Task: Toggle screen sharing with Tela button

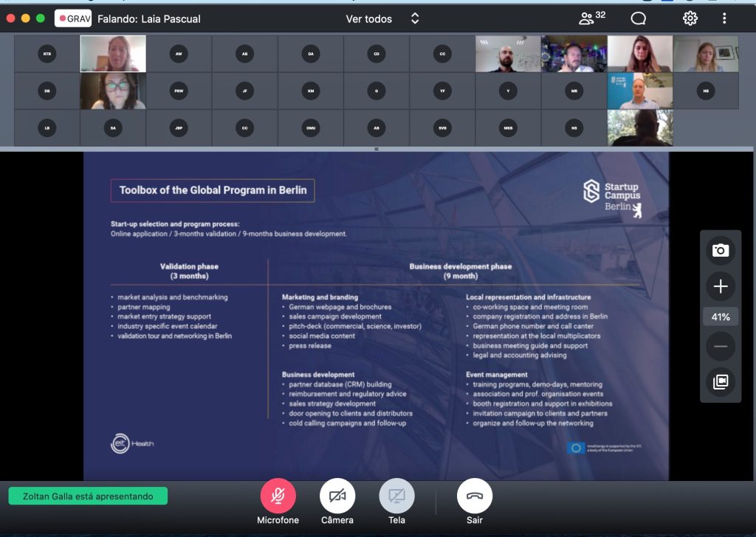Action: pyautogui.click(x=396, y=496)
